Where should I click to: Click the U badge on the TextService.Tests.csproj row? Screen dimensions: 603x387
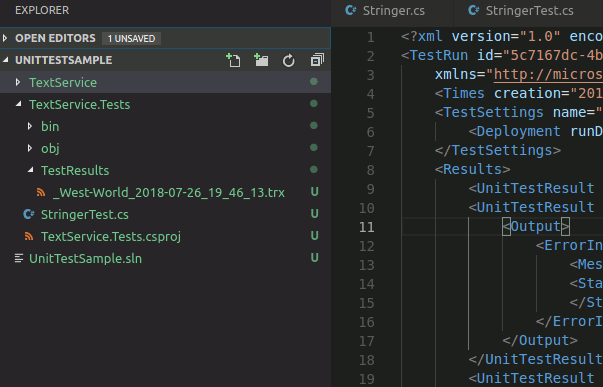click(314, 235)
